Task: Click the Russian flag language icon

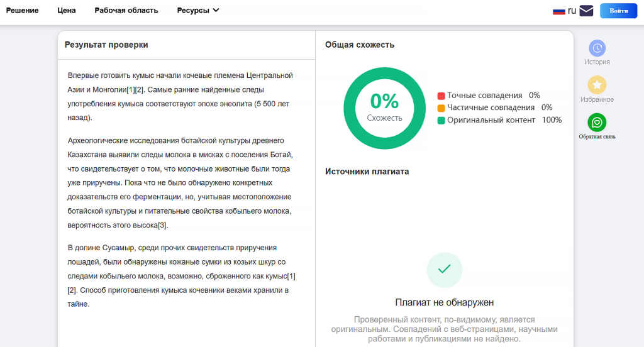Action: (559, 11)
